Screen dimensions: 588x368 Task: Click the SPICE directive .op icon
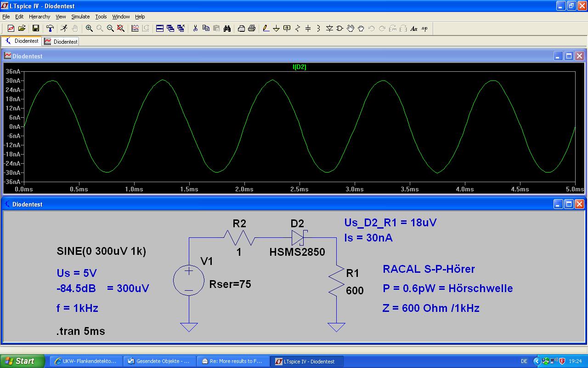(424, 29)
